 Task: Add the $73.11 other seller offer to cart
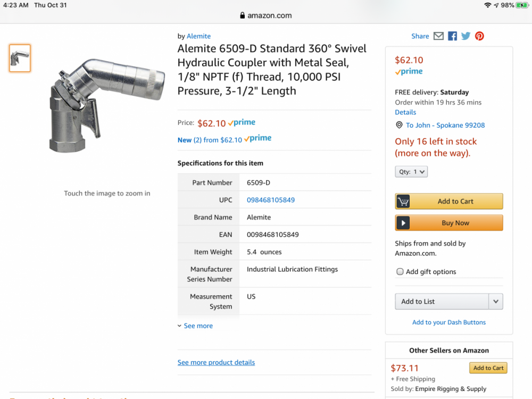(488, 368)
